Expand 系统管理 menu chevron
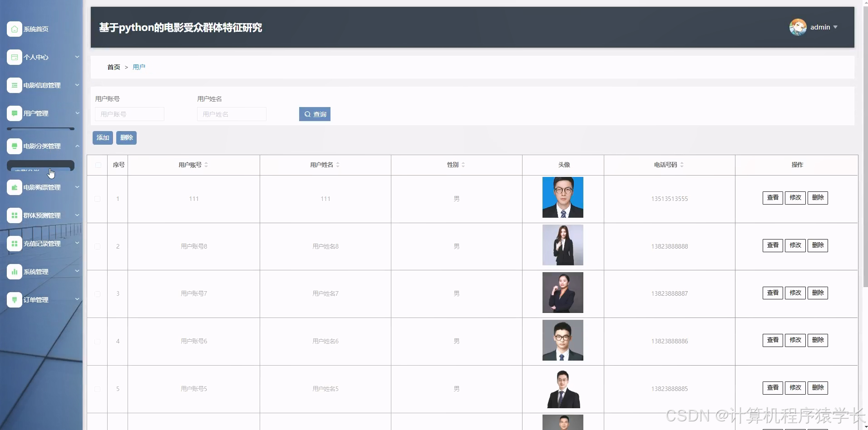The image size is (868, 430). coord(77,271)
